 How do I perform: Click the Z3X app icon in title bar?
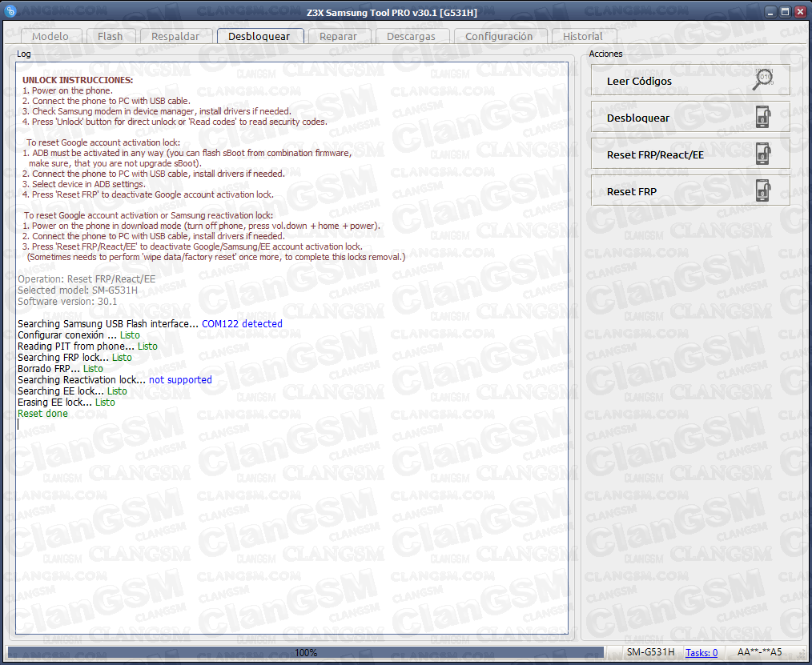[10, 11]
